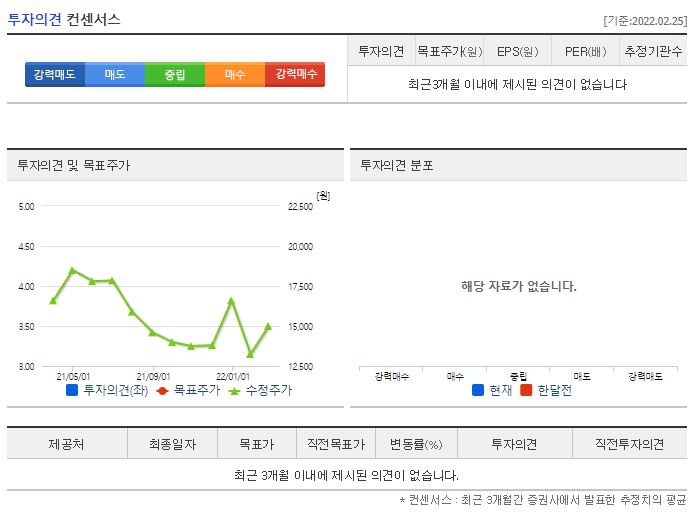The image size is (698, 517).
Task: Click the last data point on green line
Action: (x=268, y=326)
